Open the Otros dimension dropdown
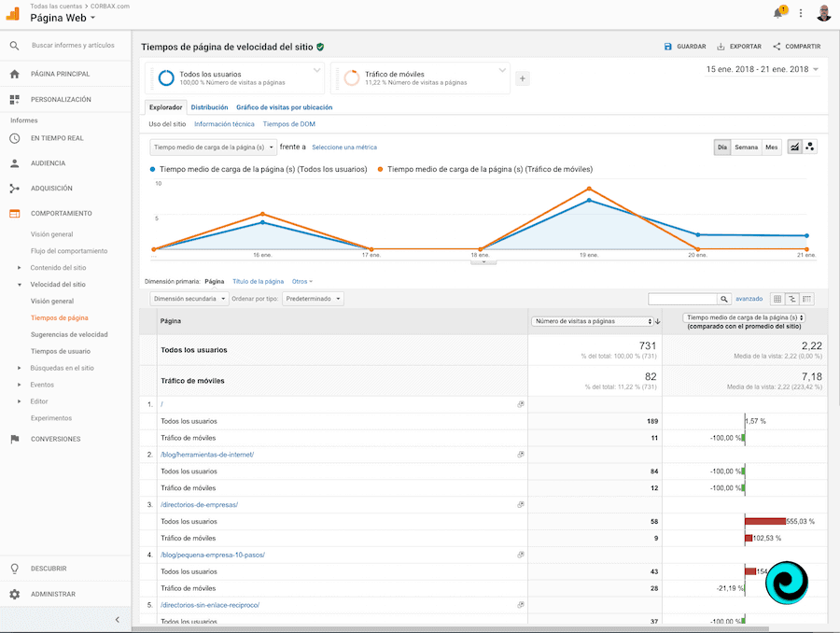The image size is (840, 633). point(302,282)
